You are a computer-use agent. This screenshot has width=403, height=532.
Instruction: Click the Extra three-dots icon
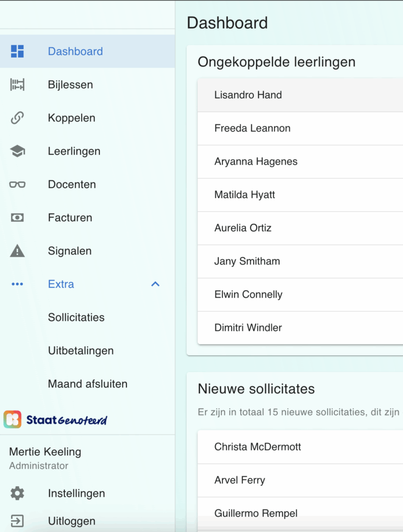[x=17, y=284]
